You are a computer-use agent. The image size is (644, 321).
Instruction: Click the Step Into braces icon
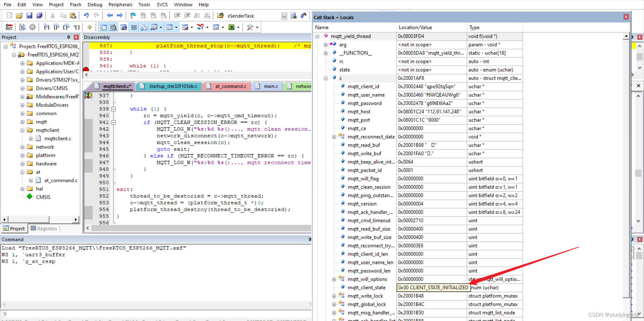[x=47, y=27]
